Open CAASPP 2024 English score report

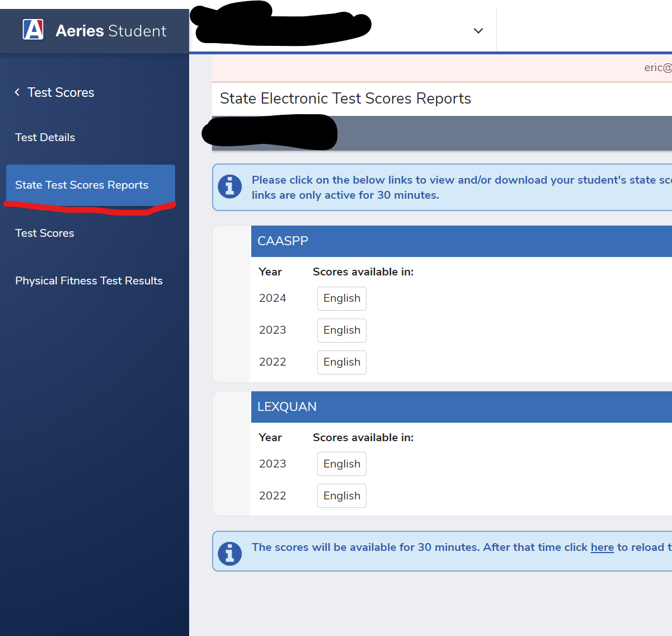click(342, 298)
